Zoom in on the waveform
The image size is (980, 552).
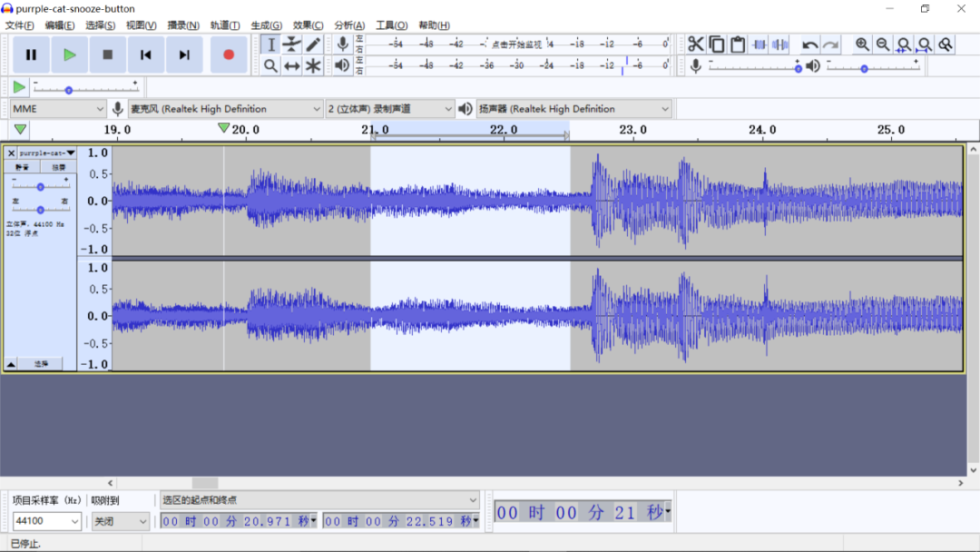pos(862,44)
